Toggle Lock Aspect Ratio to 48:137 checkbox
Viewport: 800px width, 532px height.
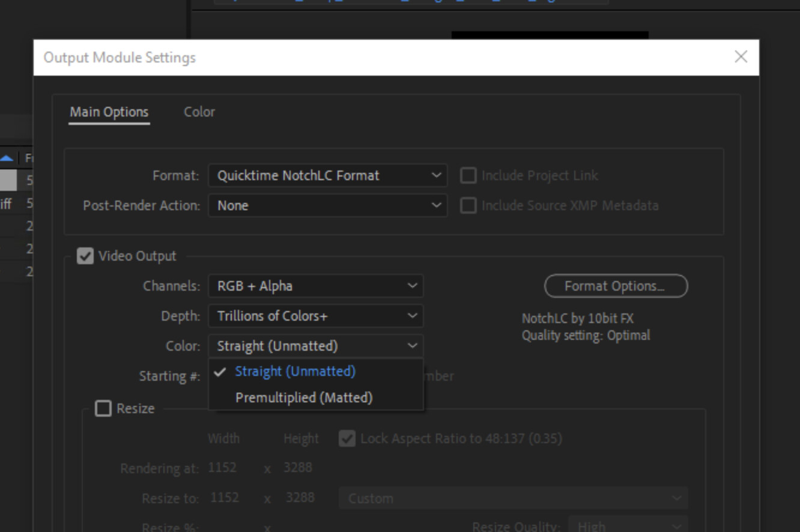pos(347,438)
